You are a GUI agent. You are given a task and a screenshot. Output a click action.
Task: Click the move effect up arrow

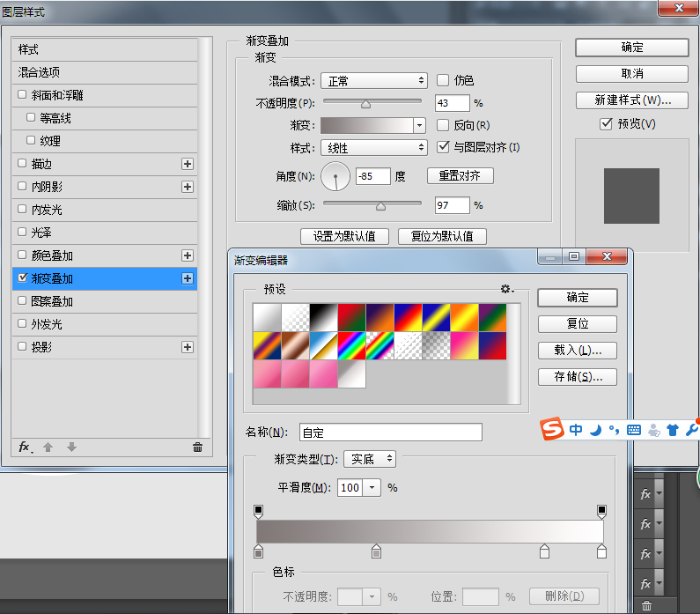[48, 447]
